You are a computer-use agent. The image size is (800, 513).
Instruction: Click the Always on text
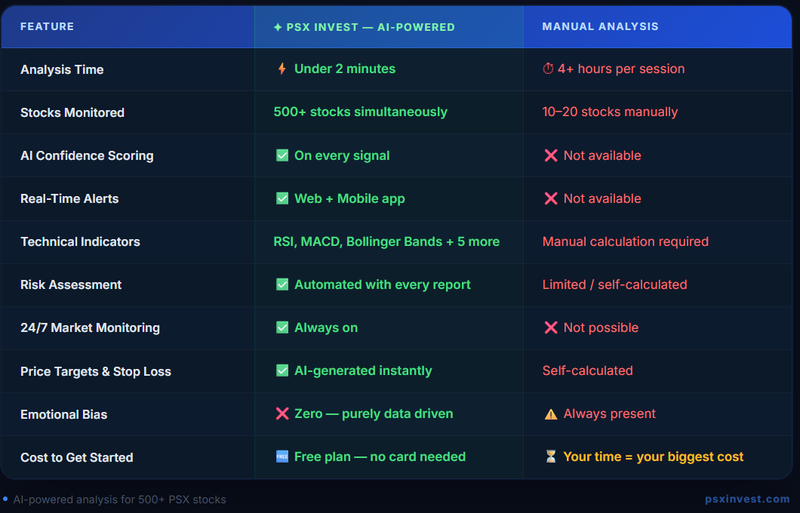[x=326, y=328]
